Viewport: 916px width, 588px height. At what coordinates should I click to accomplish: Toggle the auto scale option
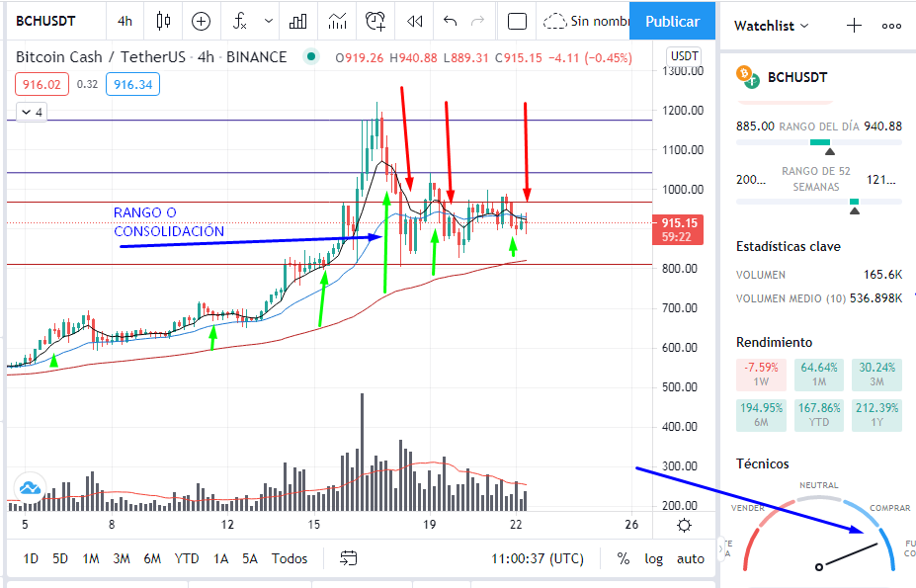coord(690,558)
